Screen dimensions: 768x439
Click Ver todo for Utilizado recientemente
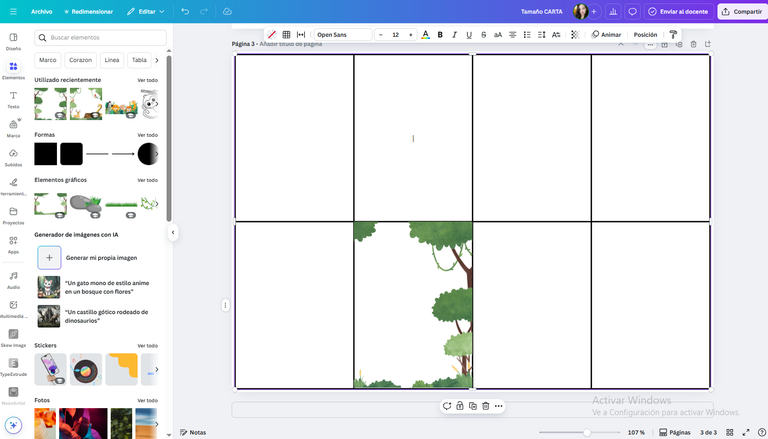point(147,80)
